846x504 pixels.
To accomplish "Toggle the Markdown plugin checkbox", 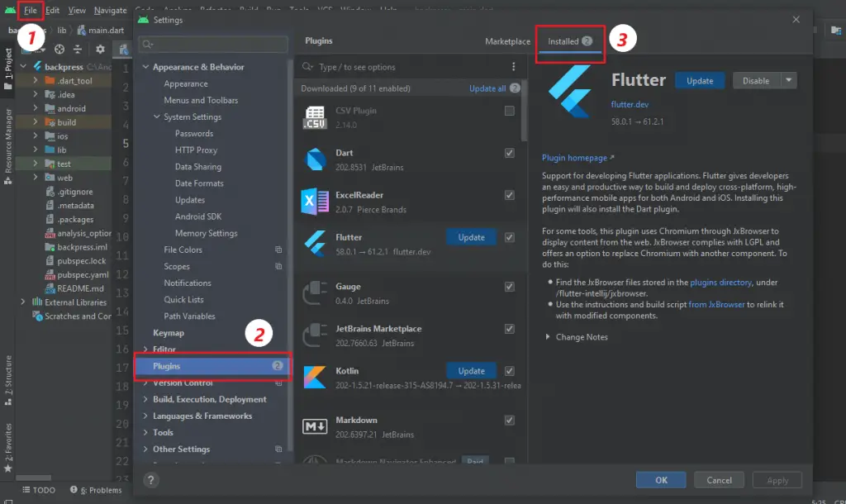I will 509,420.
